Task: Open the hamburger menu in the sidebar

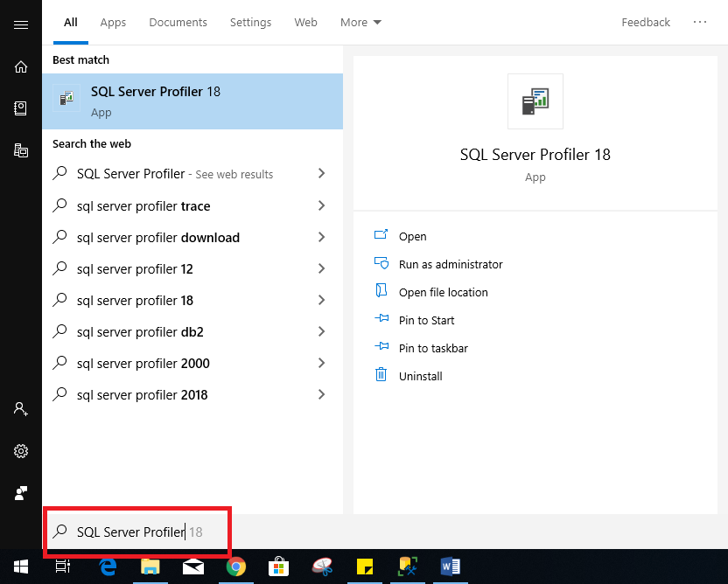Action: coord(20,24)
